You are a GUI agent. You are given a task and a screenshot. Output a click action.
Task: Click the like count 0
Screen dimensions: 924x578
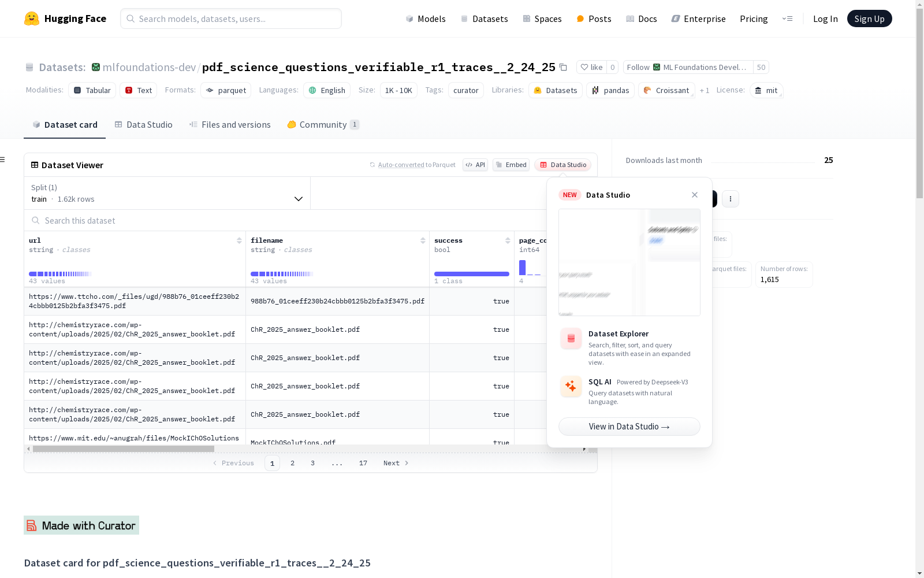click(613, 67)
